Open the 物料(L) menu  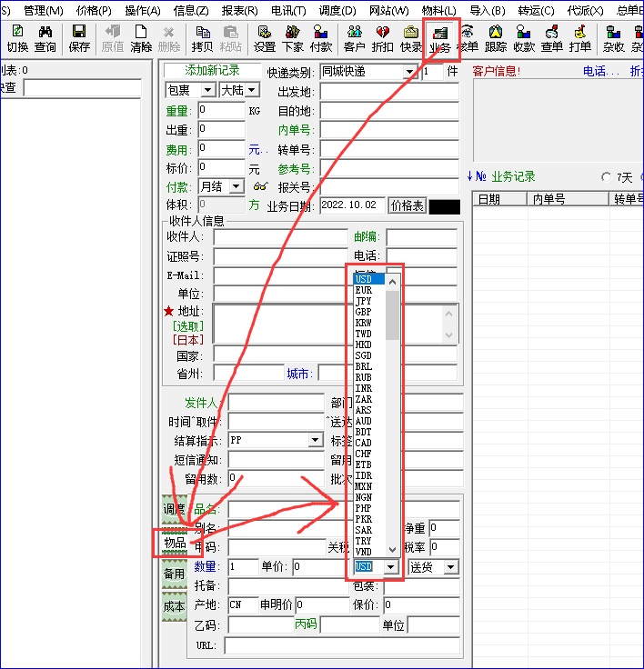438,11
